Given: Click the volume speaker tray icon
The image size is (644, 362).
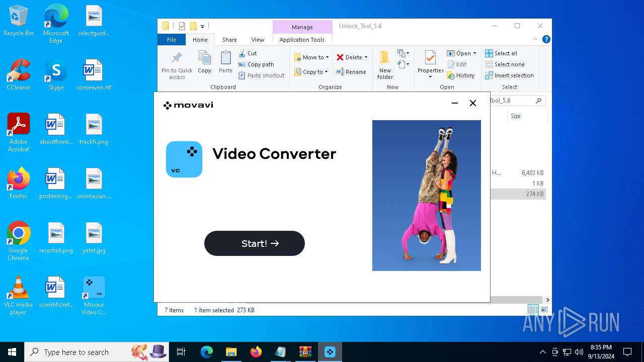Looking at the screenshot, I should 579,352.
